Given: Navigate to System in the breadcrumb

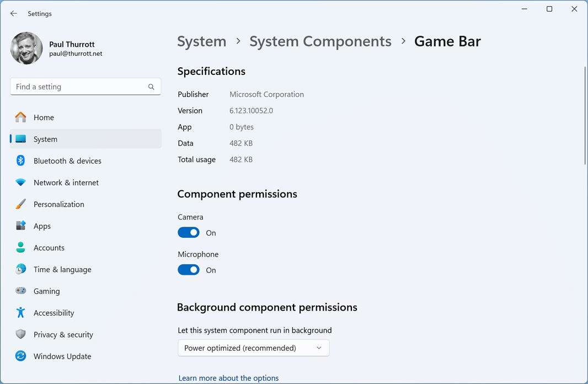Looking at the screenshot, I should tap(202, 41).
